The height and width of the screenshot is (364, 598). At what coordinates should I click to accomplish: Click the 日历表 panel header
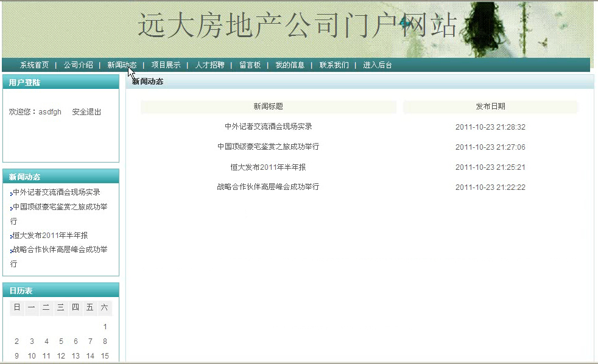[61, 290]
